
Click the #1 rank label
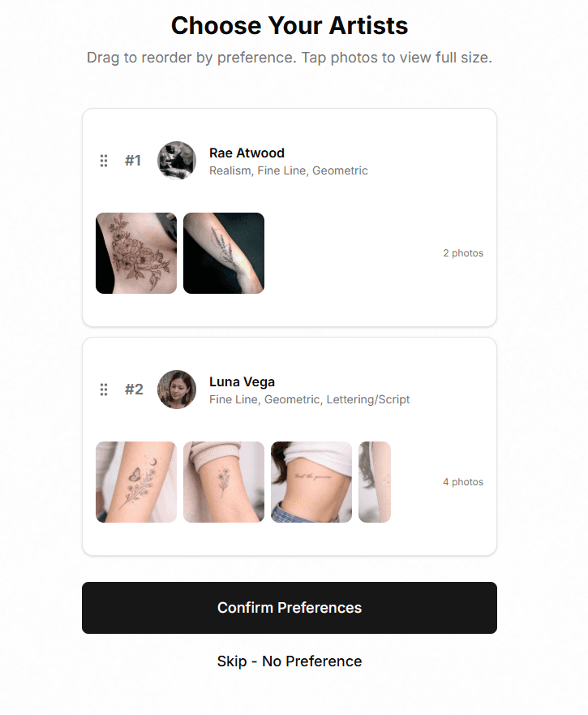pos(133,161)
